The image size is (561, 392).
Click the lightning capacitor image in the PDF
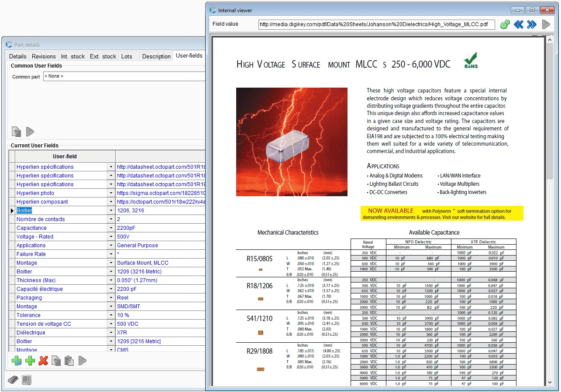[292, 142]
